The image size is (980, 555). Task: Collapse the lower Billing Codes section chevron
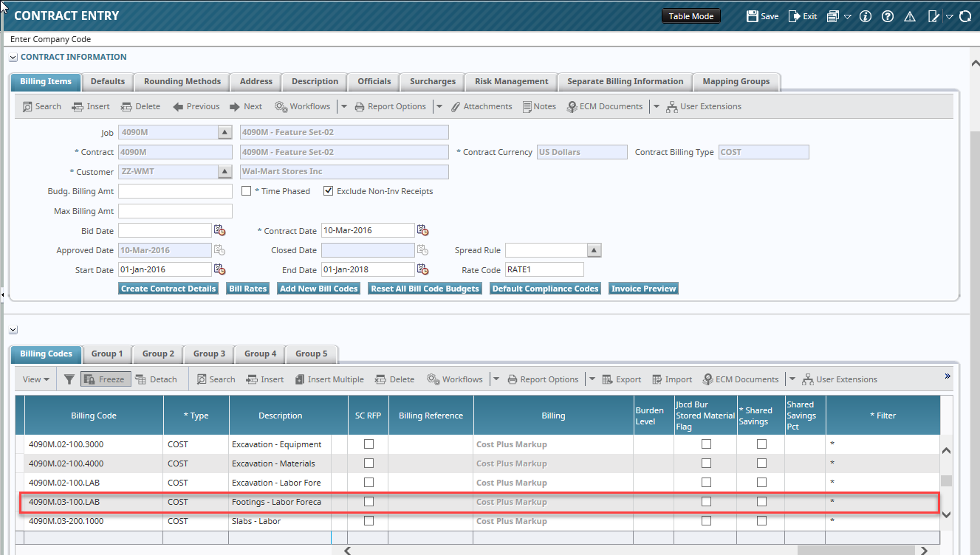pyautogui.click(x=13, y=330)
